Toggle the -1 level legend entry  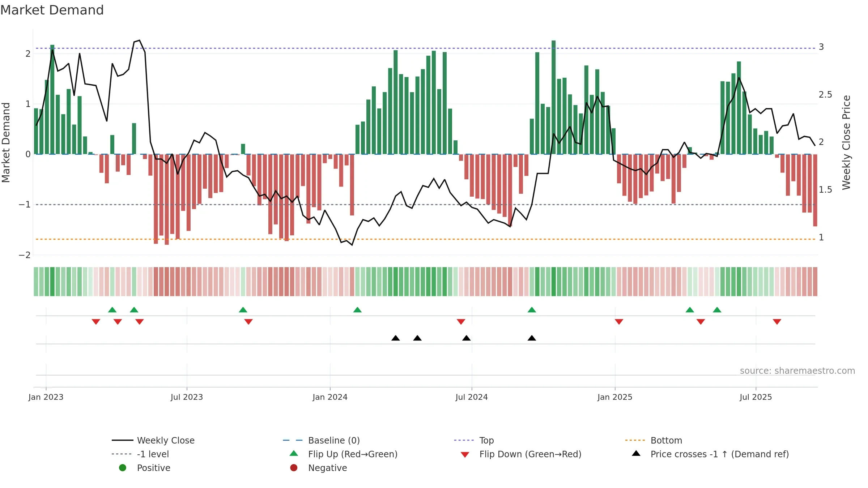pyautogui.click(x=140, y=454)
